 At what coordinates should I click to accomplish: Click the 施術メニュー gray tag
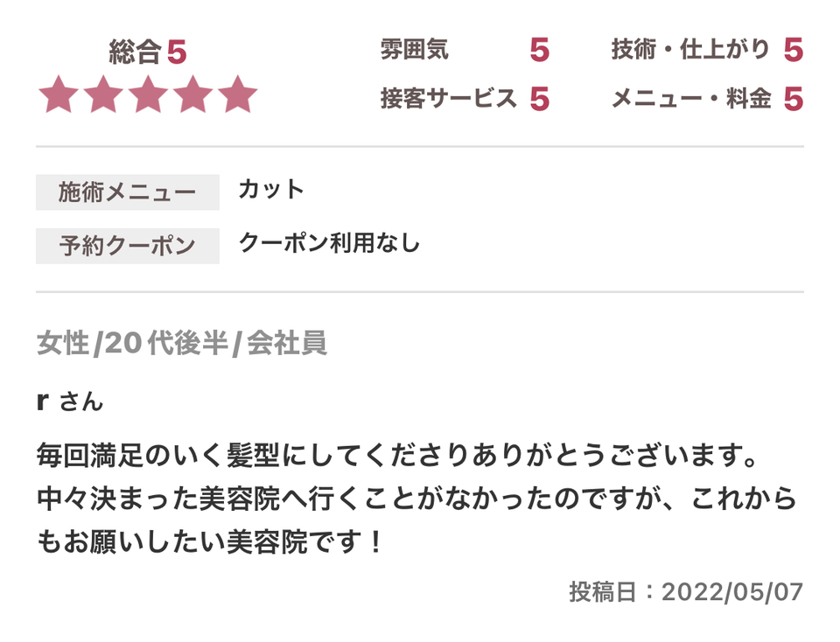click(128, 192)
